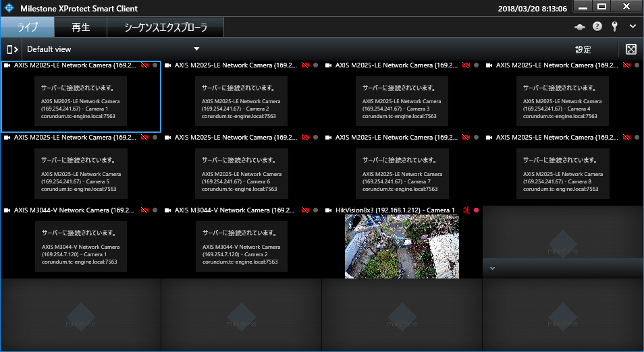
Task: Open the help question mark icon
Action: tap(597, 27)
